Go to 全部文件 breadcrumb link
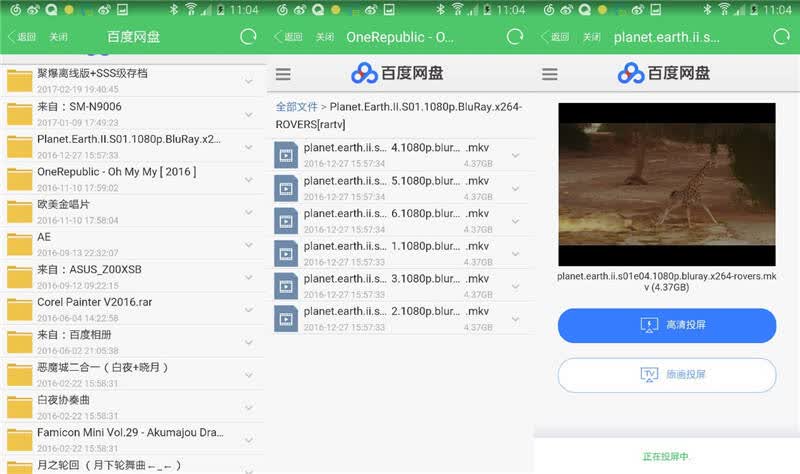Viewport: 800px width, 474px height. pyautogui.click(x=296, y=107)
